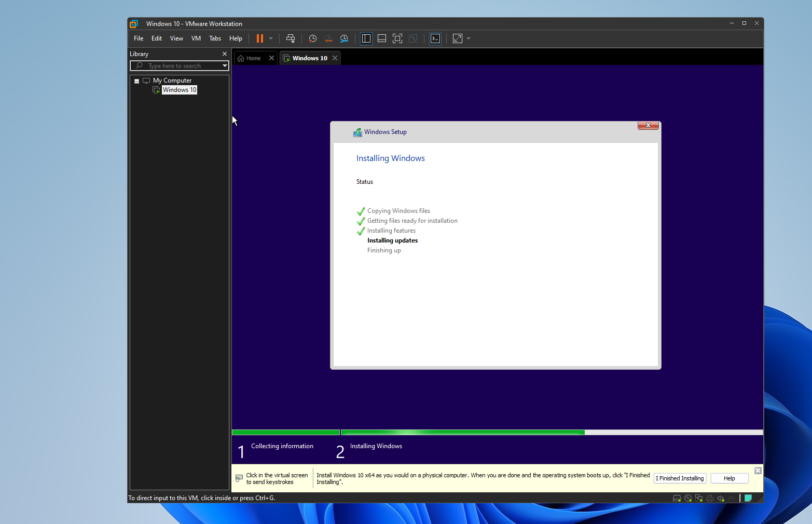Click the Installing Windows step 2 label
Viewport: 812px width, 524px height.
click(376, 446)
